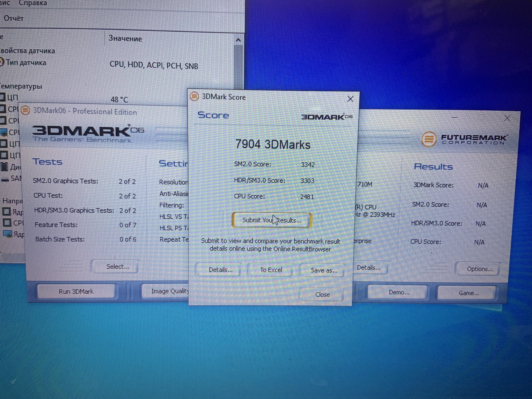Click the Температуры section heading
The height and width of the screenshot is (399, 532).
click(x=21, y=86)
